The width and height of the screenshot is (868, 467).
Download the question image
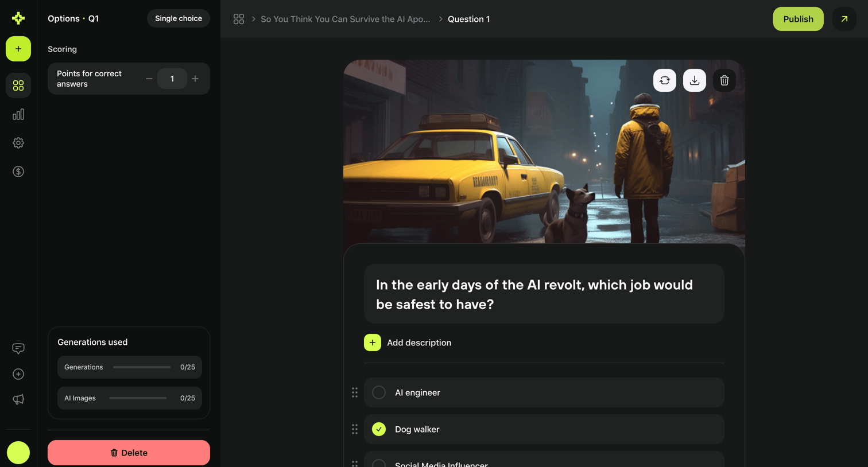(x=695, y=80)
